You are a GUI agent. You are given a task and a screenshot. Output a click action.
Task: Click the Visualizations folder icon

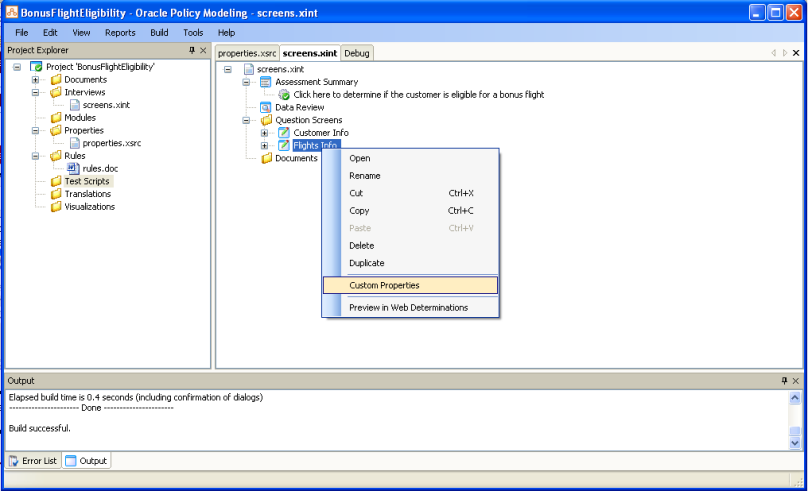[56, 207]
